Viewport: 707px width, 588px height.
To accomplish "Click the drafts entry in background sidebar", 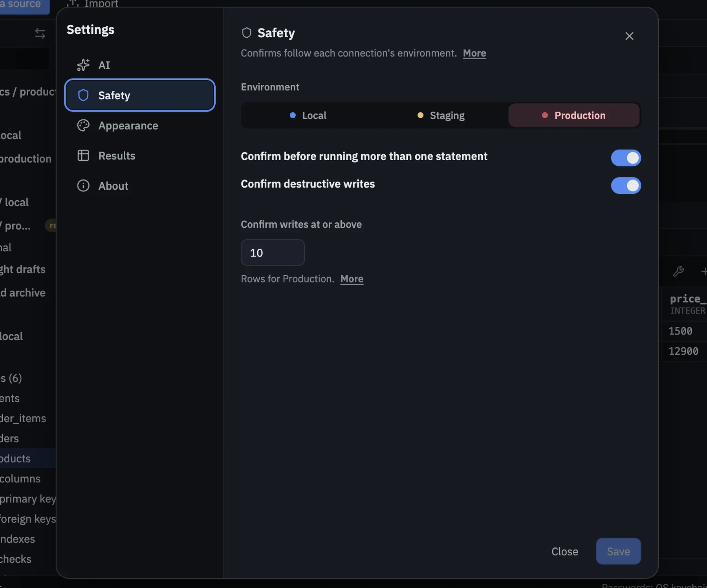I will 23,269.
